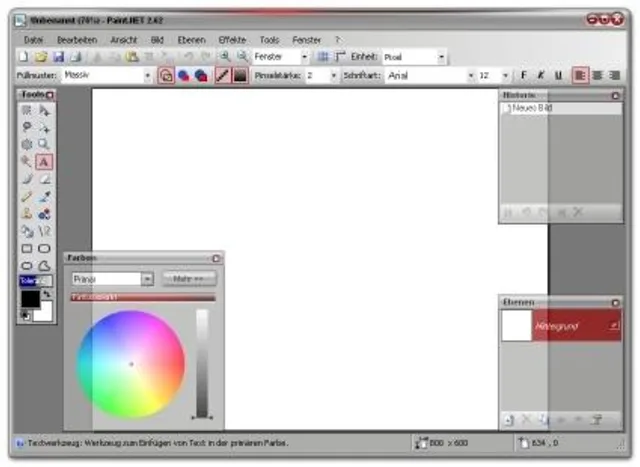
Task: Add a new layer in Ebenen panel
Action: (x=509, y=420)
